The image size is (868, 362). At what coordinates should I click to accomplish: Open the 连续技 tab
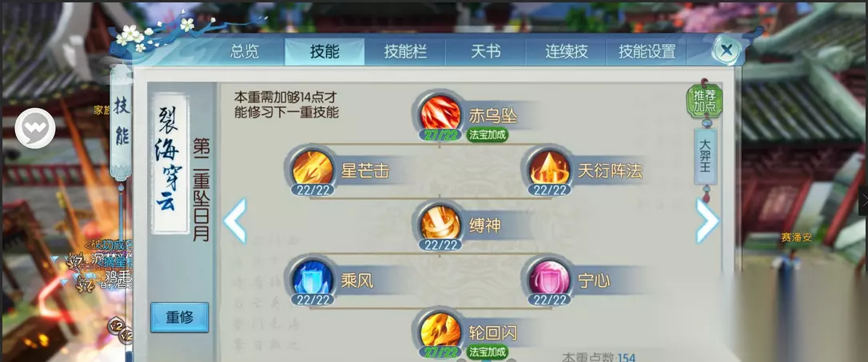click(566, 52)
